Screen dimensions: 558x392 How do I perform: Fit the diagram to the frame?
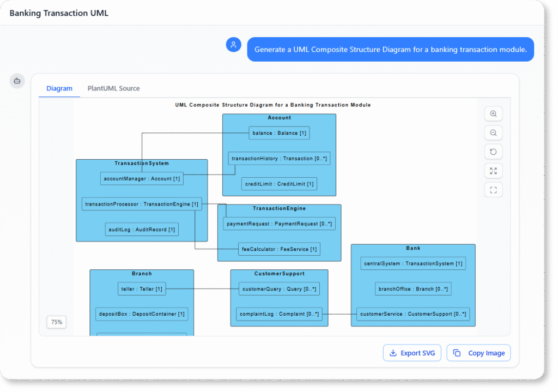click(x=493, y=190)
